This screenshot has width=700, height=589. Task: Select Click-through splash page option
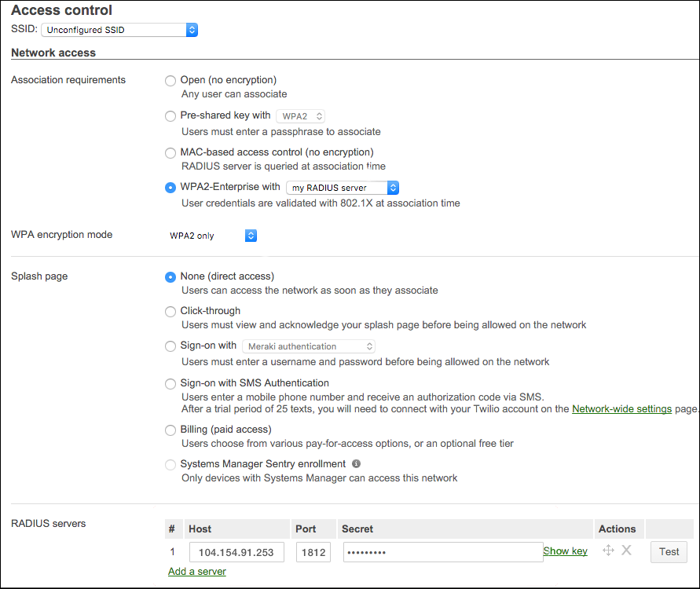(170, 311)
